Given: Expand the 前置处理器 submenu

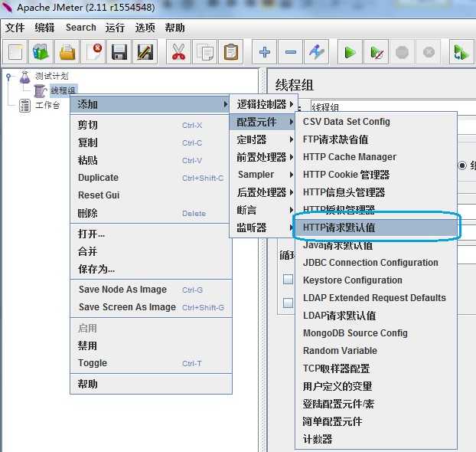Looking at the screenshot, I should [x=263, y=157].
